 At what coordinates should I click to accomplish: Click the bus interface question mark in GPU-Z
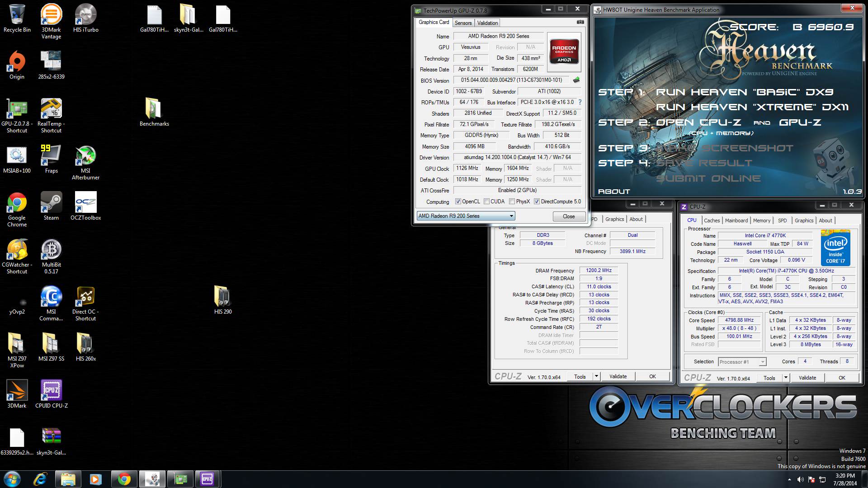[x=580, y=102]
